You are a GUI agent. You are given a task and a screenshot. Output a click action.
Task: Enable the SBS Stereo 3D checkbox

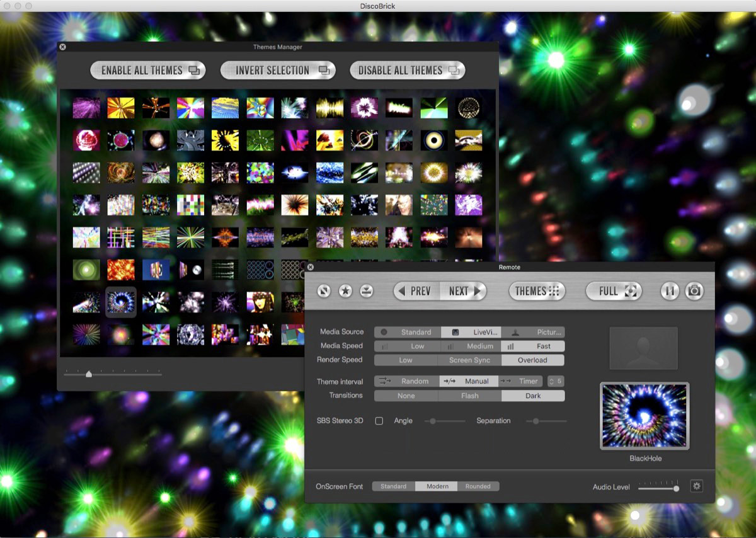click(379, 421)
